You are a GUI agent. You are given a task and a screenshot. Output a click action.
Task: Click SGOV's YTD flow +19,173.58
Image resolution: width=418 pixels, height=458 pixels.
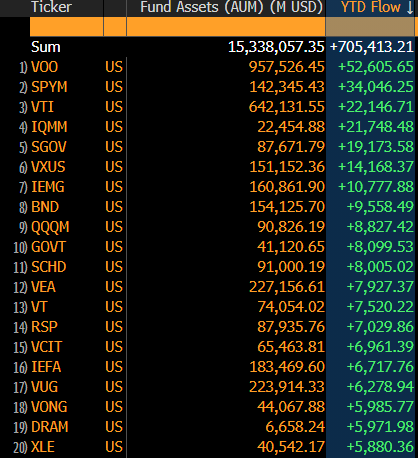pyautogui.click(x=376, y=147)
